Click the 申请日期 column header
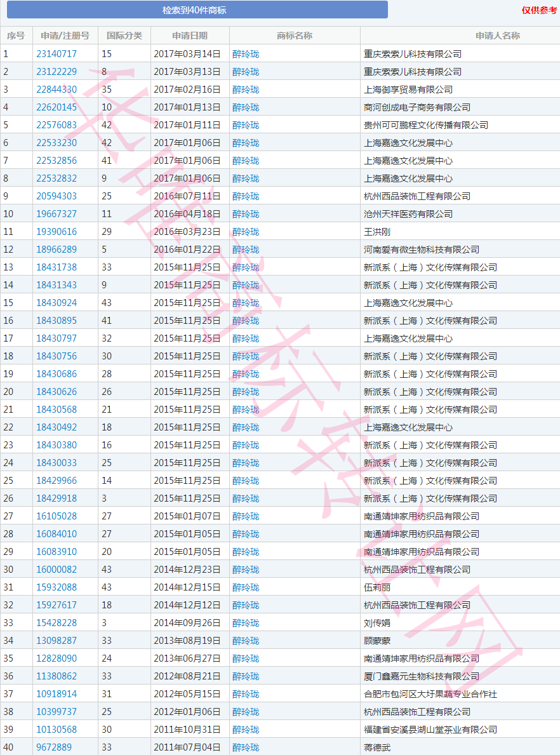 pos(189,36)
